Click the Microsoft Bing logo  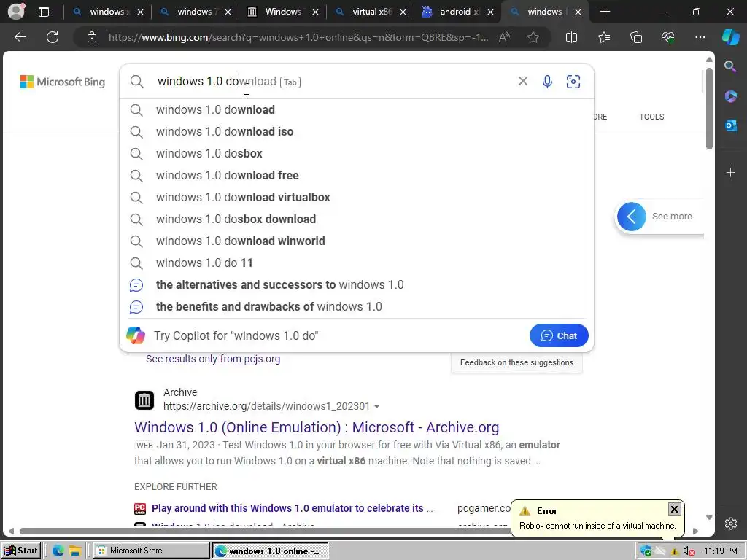coord(63,82)
